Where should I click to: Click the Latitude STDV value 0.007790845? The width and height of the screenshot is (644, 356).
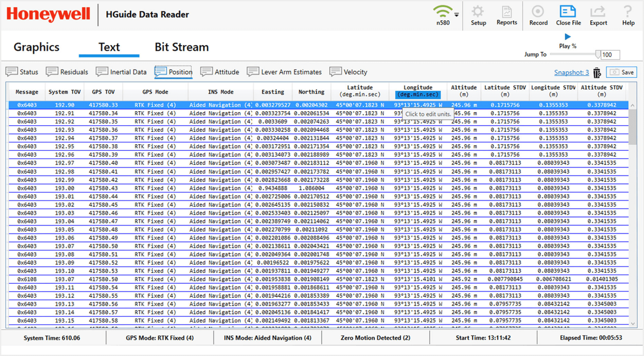(505, 279)
